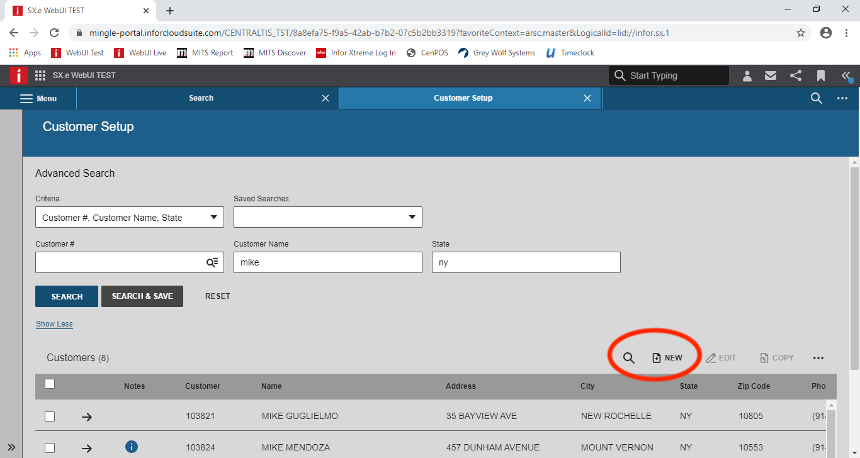Open the CenPOS bookmark

427,53
